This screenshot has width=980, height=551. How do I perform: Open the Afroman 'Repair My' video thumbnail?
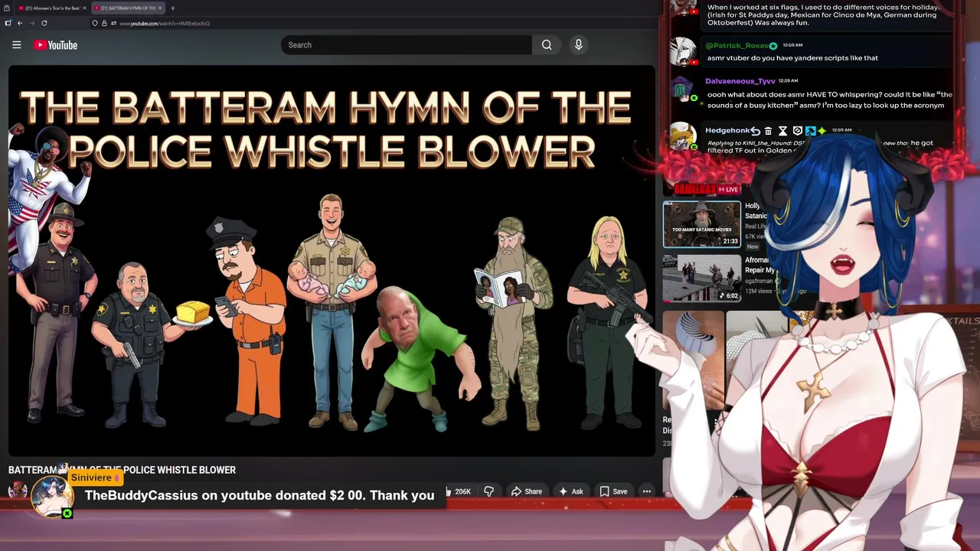click(701, 279)
